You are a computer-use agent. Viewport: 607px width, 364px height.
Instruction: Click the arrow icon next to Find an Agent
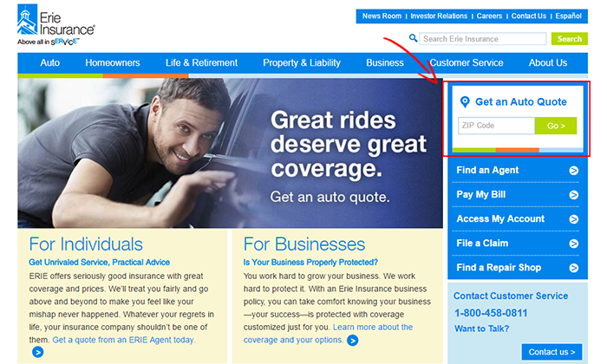coord(574,171)
